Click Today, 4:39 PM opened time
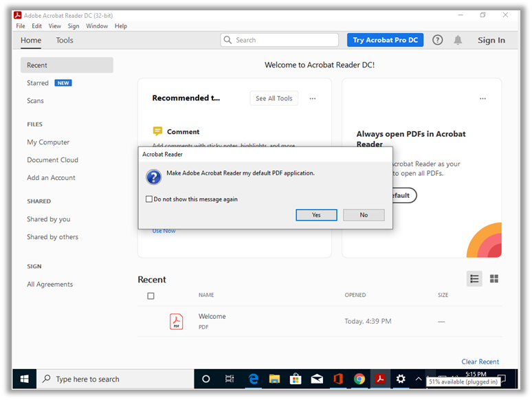Screen dimensions: 532x400 coord(368,321)
